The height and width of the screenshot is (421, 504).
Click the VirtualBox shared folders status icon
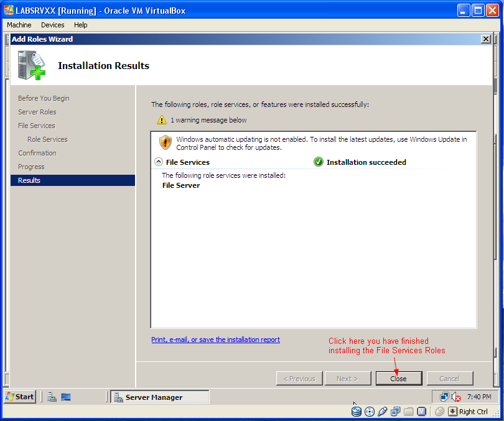click(409, 412)
